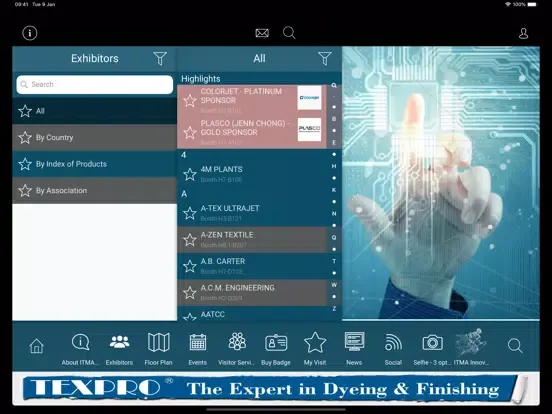Toggle favorite star for A-TEX ULTRAJET
The width and height of the screenshot is (552, 414).
190,213
